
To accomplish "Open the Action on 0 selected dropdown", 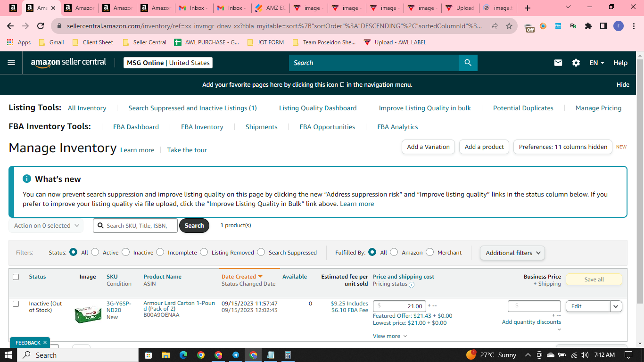I will [46, 226].
